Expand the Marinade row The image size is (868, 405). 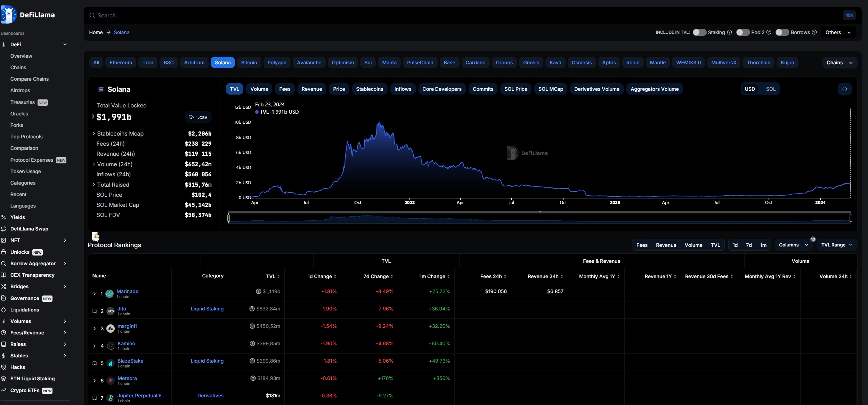[x=94, y=294]
